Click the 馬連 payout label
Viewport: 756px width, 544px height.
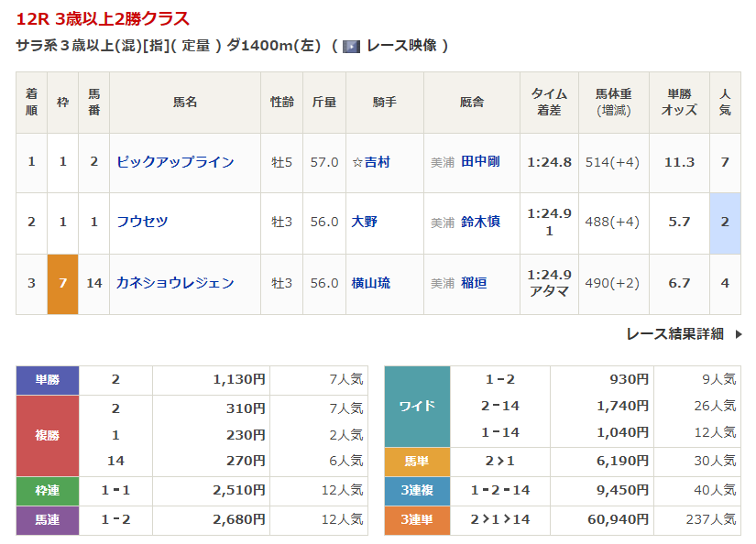48,520
